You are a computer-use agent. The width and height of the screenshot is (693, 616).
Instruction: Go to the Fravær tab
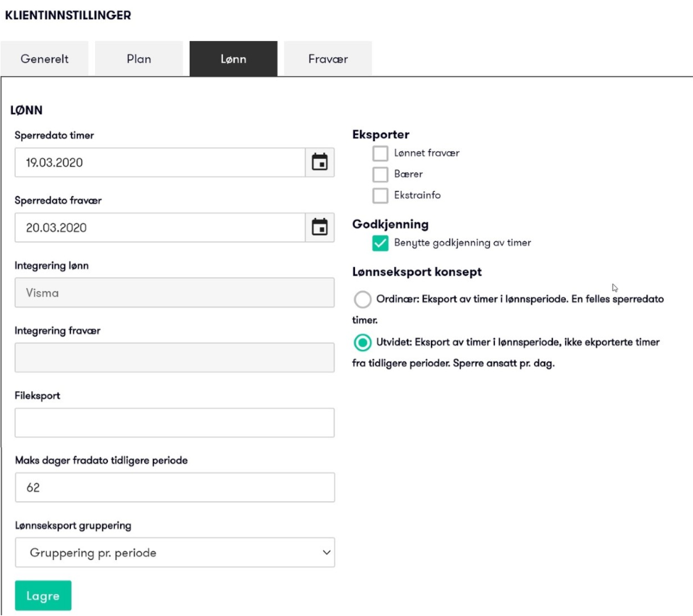tap(328, 59)
